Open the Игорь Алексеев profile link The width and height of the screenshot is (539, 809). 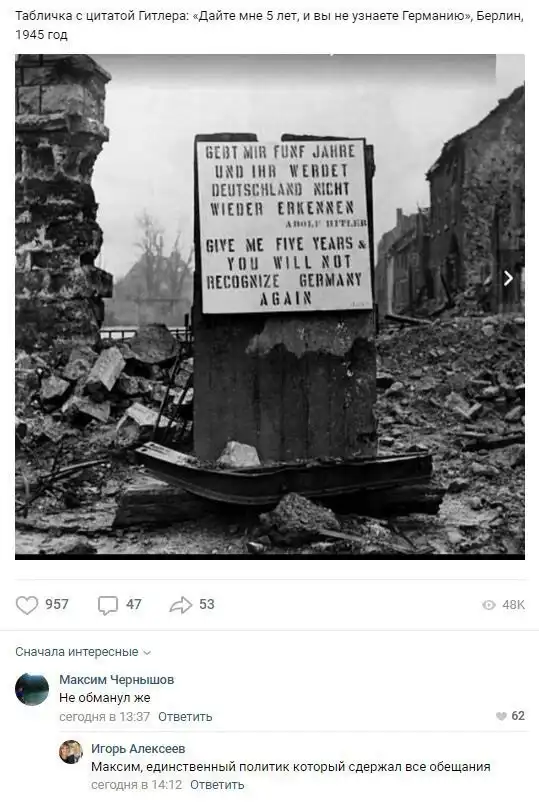[x=138, y=748]
